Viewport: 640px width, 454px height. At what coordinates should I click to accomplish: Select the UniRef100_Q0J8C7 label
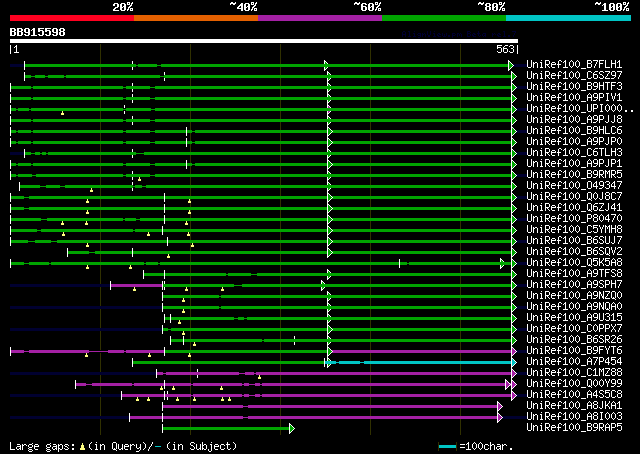pos(574,197)
